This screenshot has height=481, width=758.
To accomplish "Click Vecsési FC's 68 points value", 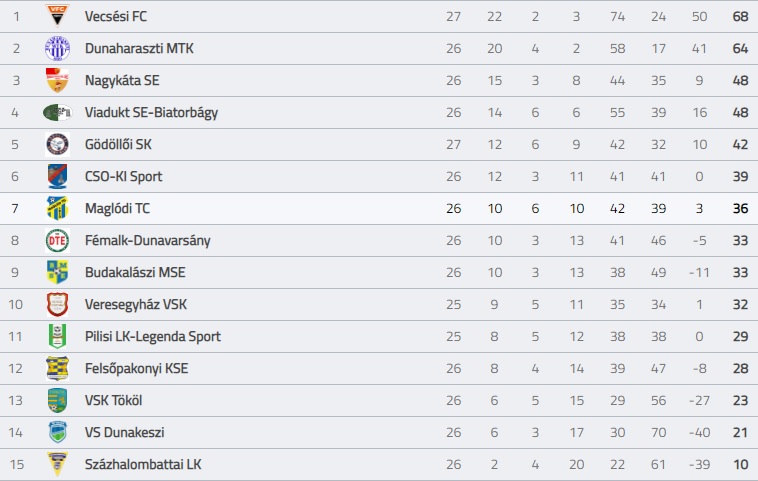I will click(740, 16).
